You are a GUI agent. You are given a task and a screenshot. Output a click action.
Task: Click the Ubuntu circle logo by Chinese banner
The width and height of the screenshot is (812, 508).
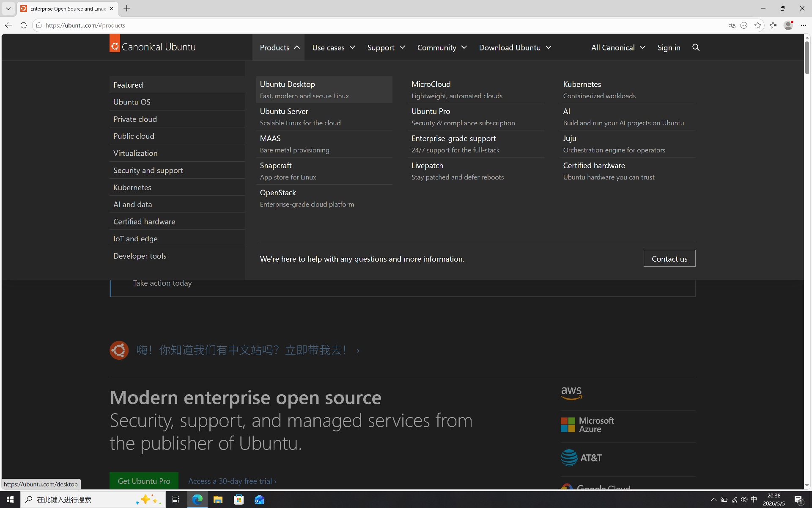pos(119,350)
